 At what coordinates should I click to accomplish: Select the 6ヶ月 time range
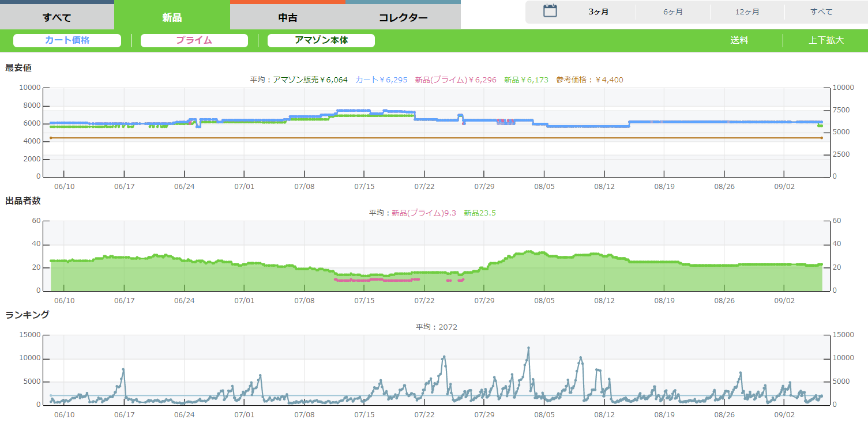pyautogui.click(x=672, y=12)
